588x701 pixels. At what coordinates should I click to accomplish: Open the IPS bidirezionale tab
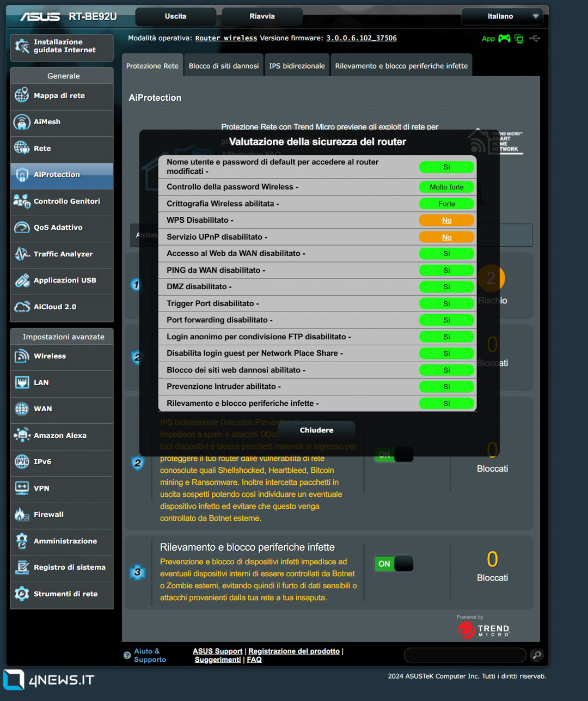[297, 66]
